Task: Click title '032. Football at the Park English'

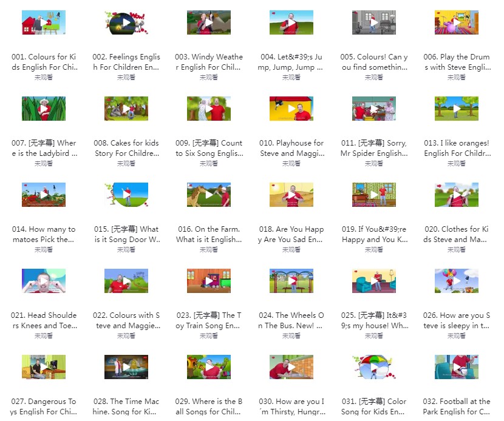Action: pos(457,406)
